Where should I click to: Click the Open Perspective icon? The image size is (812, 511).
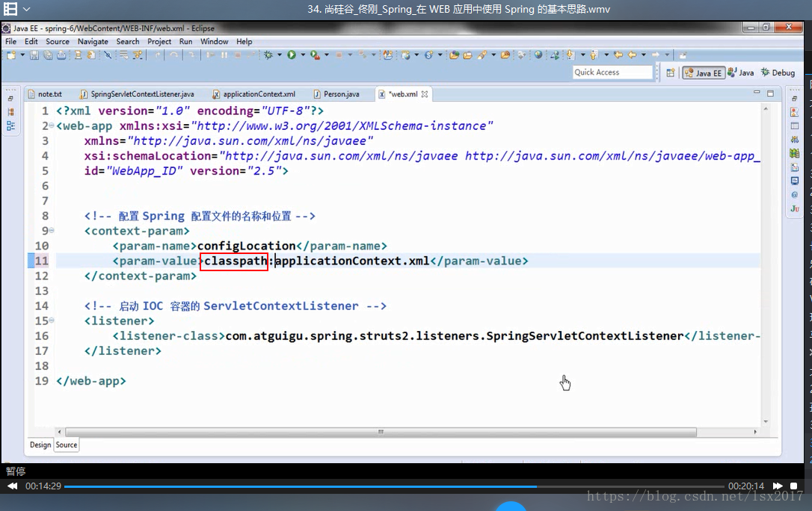pos(670,73)
